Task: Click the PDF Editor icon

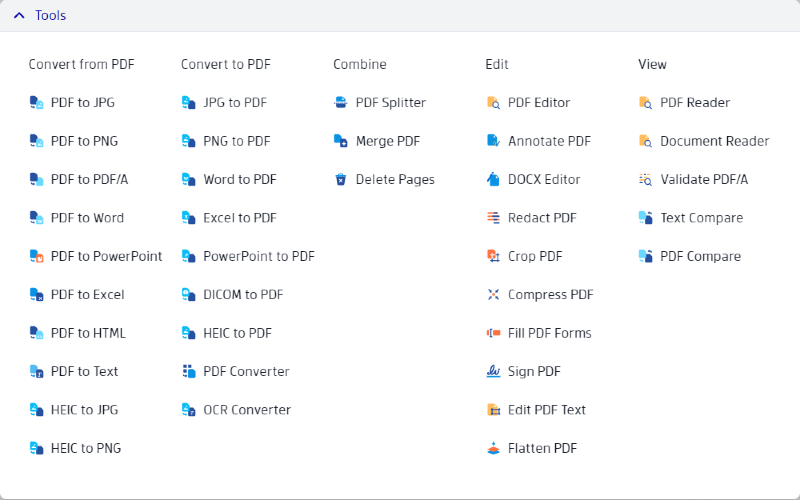Action: click(x=493, y=103)
